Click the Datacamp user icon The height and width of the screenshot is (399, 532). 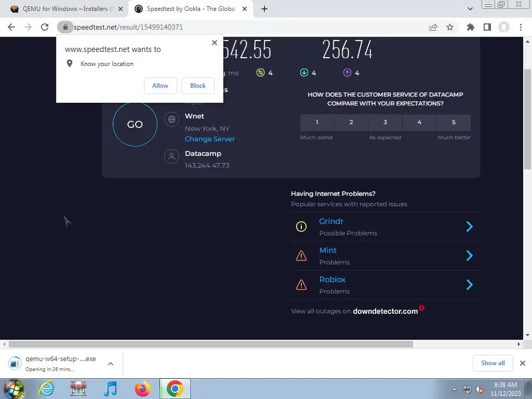[x=171, y=156]
